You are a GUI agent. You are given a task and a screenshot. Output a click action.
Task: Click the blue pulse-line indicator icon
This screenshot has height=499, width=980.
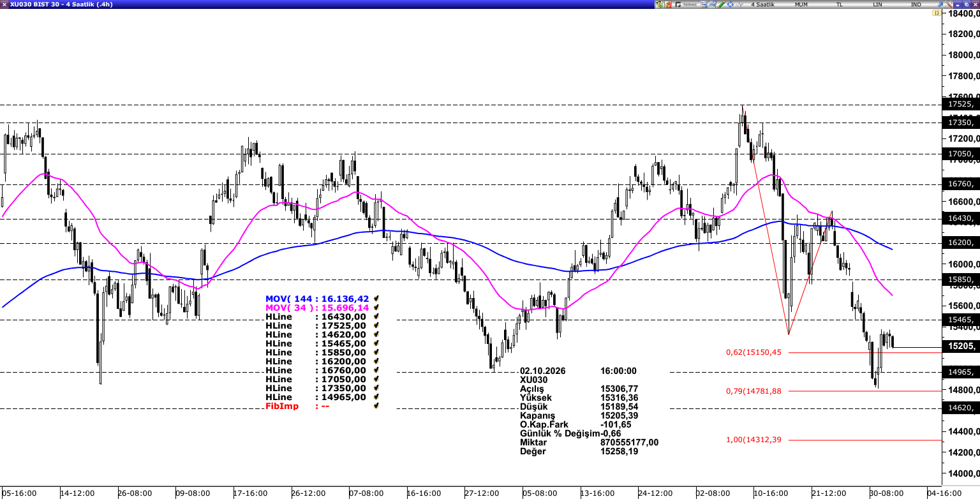[739, 4]
